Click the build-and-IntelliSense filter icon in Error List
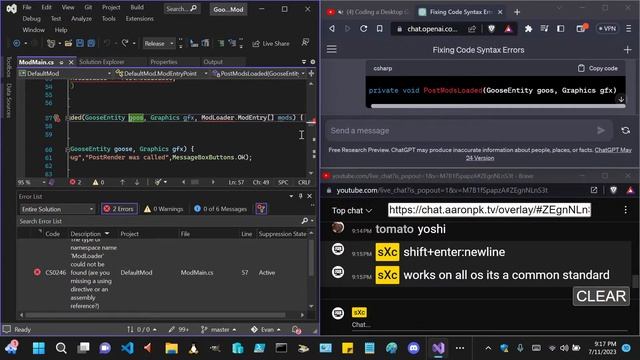 click(261, 209)
